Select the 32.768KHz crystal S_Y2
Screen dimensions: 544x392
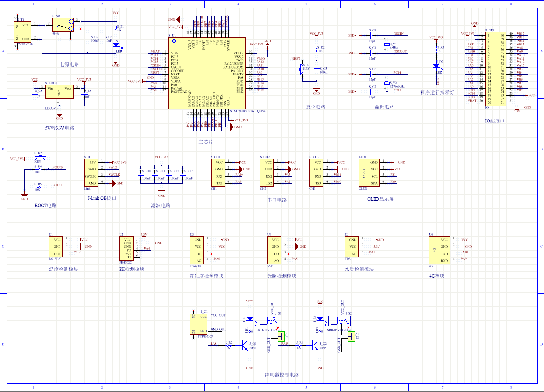pos(387,83)
